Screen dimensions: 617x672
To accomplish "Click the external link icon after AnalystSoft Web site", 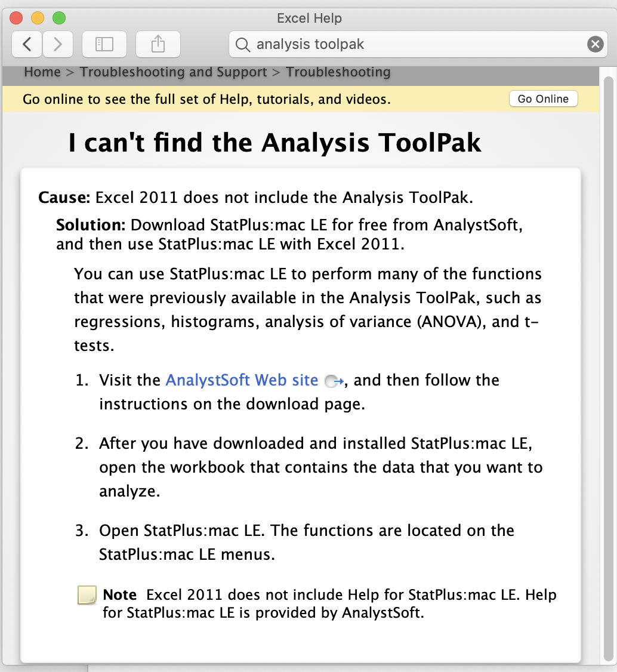I will (332, 381).
